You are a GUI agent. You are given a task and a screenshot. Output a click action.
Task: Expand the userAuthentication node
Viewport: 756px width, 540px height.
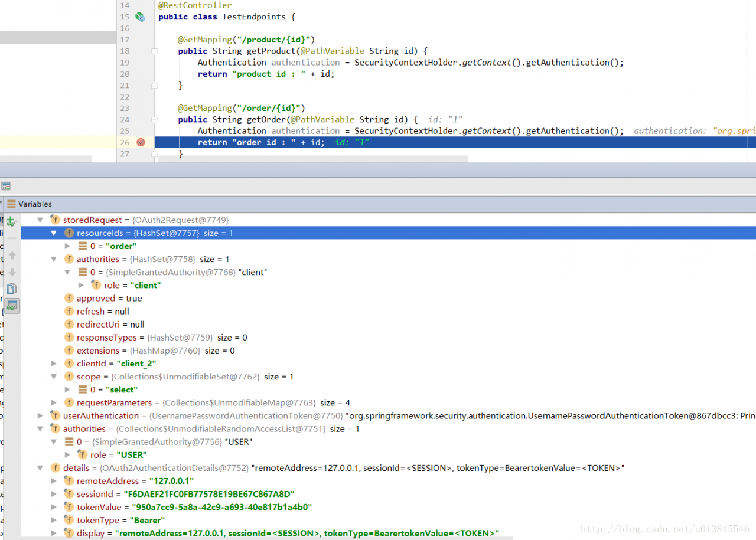coord(40,415)
